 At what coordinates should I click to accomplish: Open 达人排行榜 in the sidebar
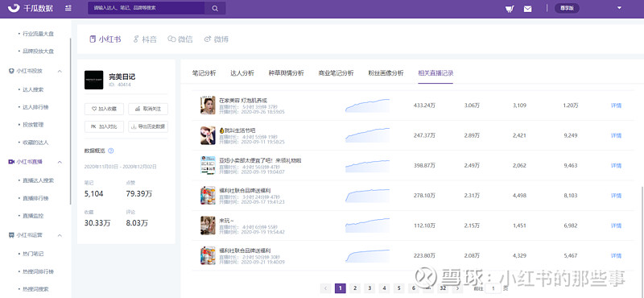(35, 107)
